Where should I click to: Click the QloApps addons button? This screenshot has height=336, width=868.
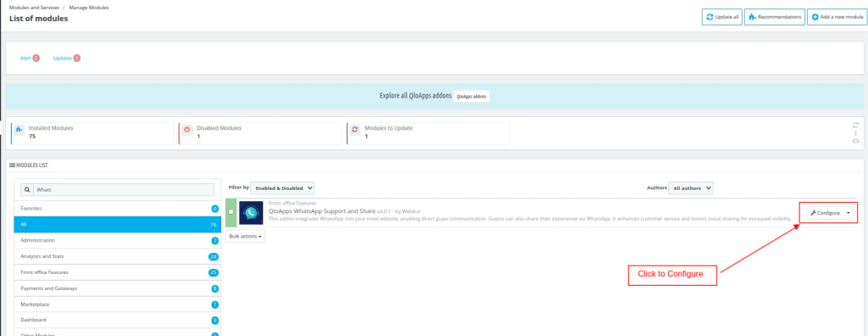tap(471, 96)
